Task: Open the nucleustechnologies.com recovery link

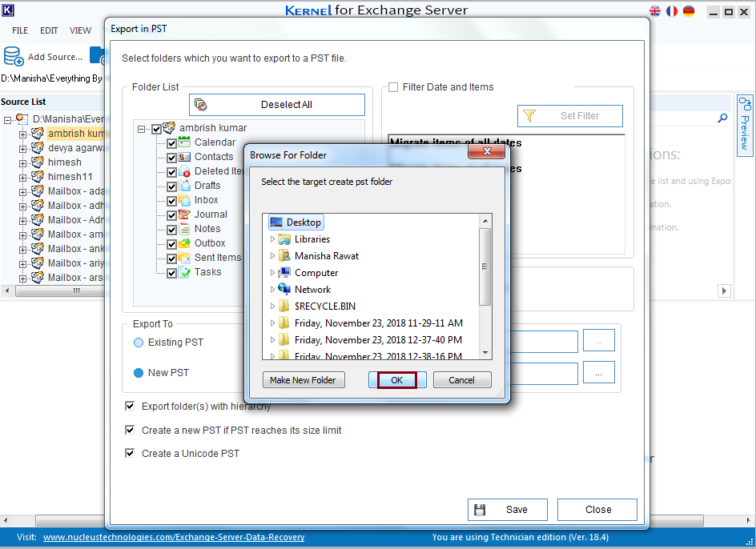Action: click(174, 537)
